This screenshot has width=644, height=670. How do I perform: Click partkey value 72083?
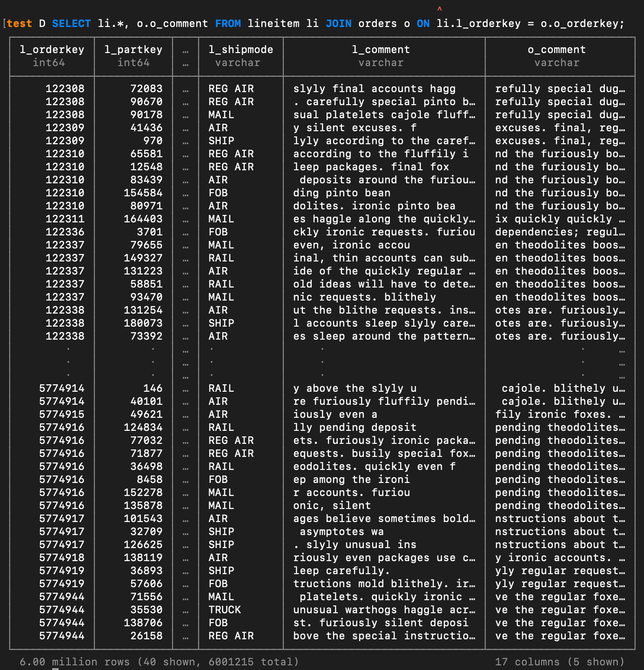(147, 89)
